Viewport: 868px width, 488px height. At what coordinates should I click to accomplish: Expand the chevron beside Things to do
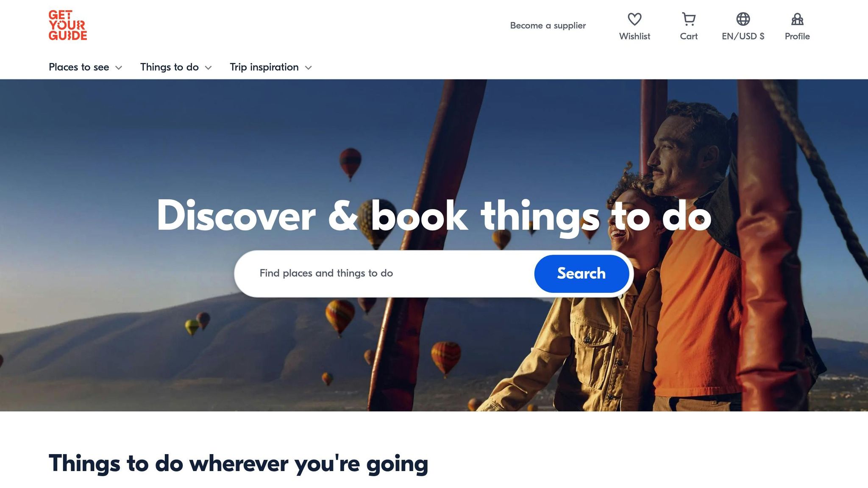tap(208, 68)
